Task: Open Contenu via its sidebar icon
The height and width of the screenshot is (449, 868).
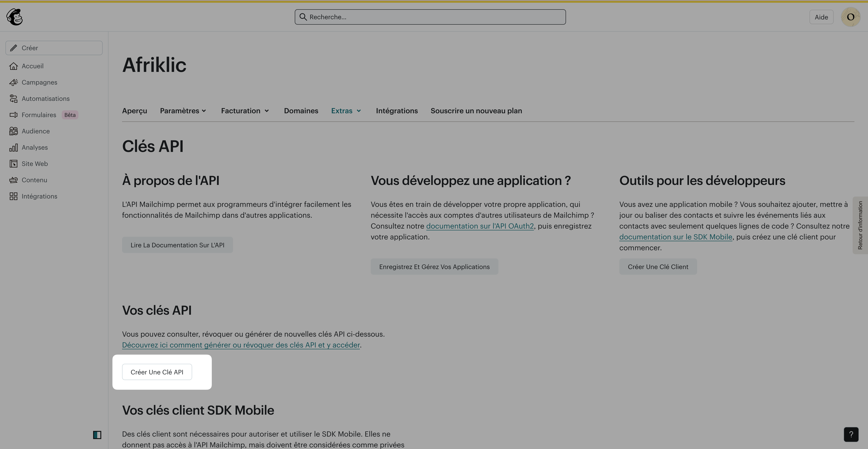Action: (x=14, y=180)
